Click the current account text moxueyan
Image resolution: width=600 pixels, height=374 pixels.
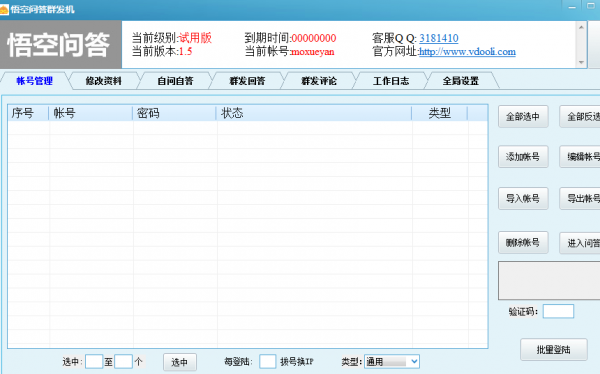313,52
